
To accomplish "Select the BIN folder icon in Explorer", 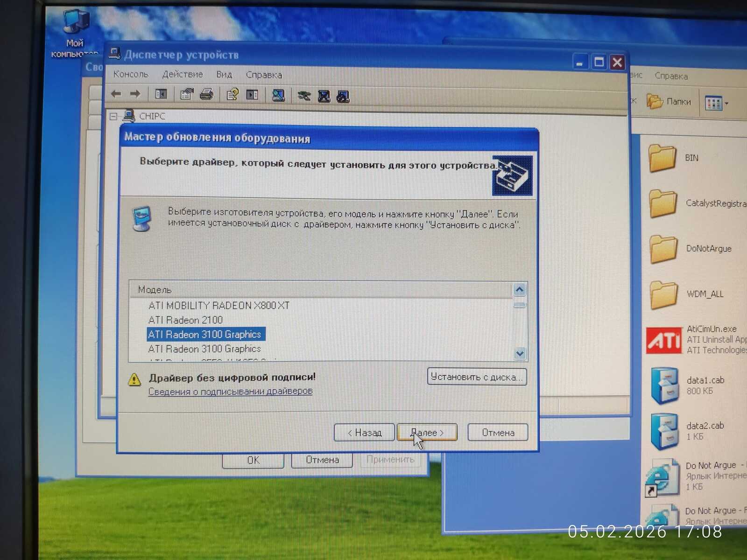I will tap(662, 158).
